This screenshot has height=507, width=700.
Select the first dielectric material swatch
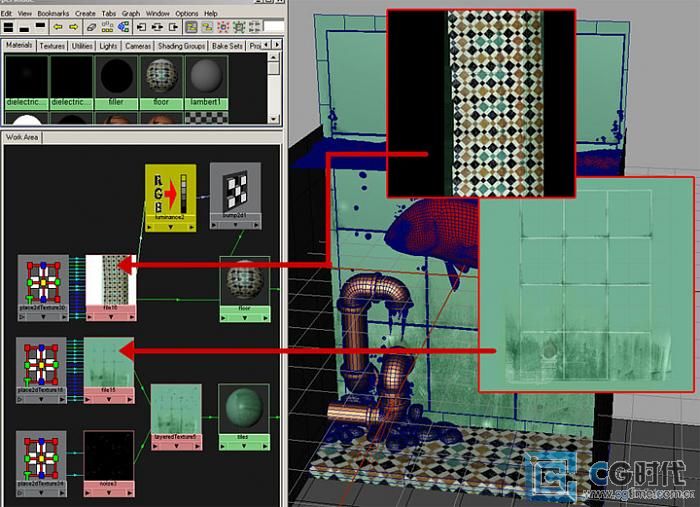[26, 82]
